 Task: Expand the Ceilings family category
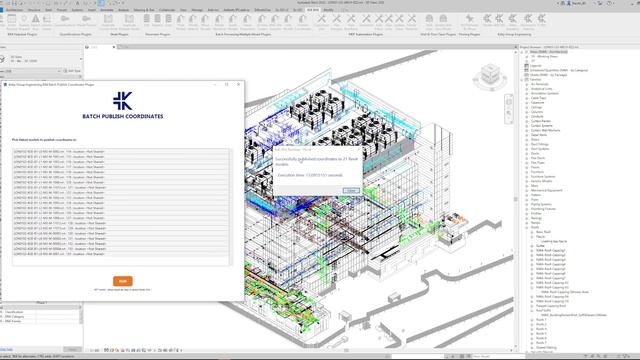(x=527, y=107)
